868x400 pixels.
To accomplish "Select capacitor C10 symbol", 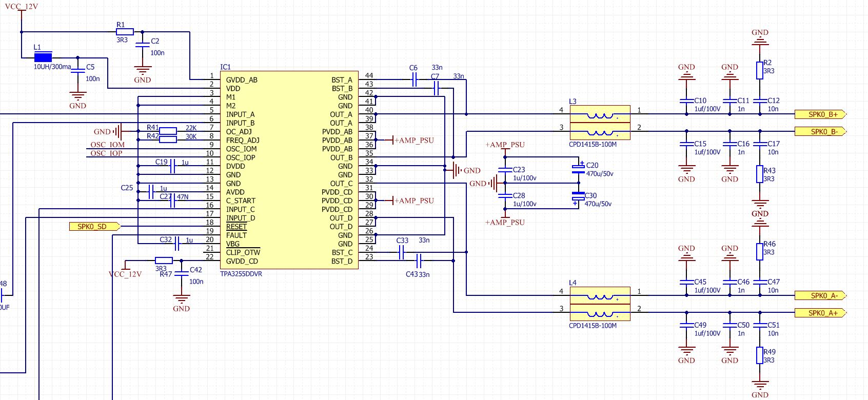I will pos(686,101).
